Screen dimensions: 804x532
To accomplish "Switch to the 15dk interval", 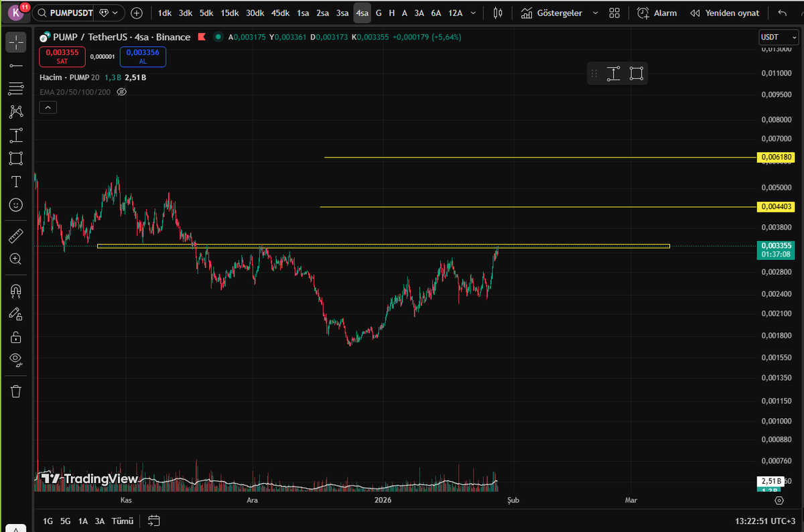I will pos(229,12).
